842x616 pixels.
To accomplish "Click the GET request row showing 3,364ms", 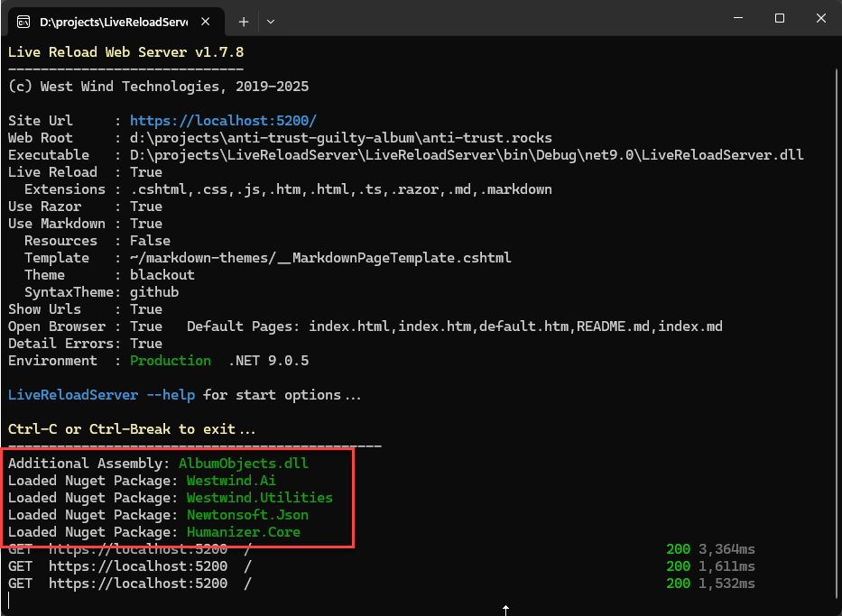I will (381, 549).
